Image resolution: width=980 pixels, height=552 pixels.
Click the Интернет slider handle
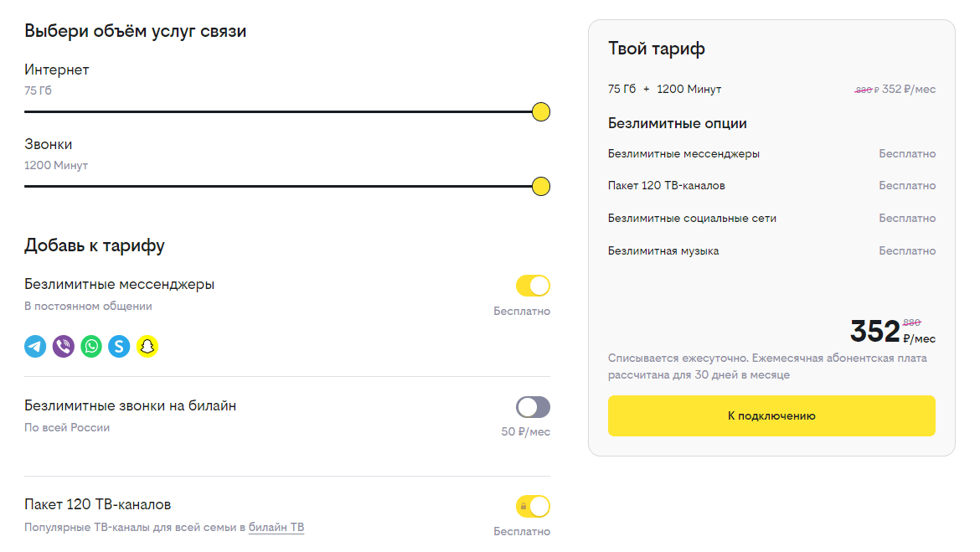pyautogui.click(x=541, y=111)
